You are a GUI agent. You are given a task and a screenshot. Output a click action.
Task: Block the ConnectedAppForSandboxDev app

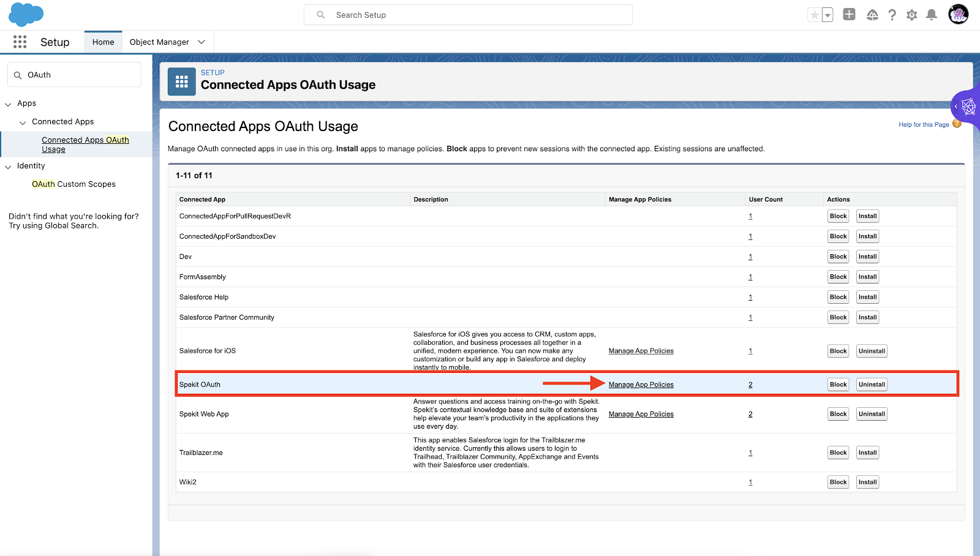(x=838, y=236)
